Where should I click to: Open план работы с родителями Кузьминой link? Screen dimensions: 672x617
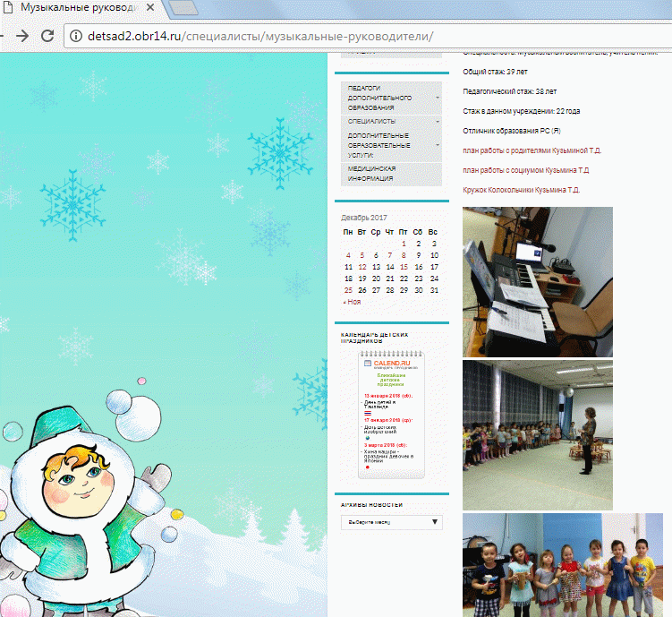pyautogui.click(x=532, y=150)
